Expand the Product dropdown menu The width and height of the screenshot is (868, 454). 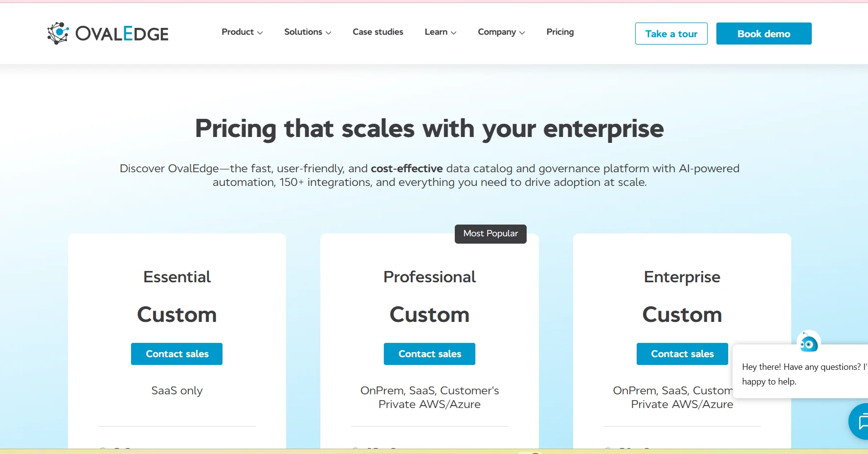point(242,32)
